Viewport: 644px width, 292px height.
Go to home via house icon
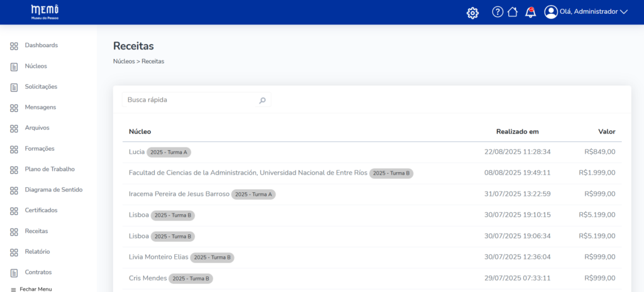point(513,12)
